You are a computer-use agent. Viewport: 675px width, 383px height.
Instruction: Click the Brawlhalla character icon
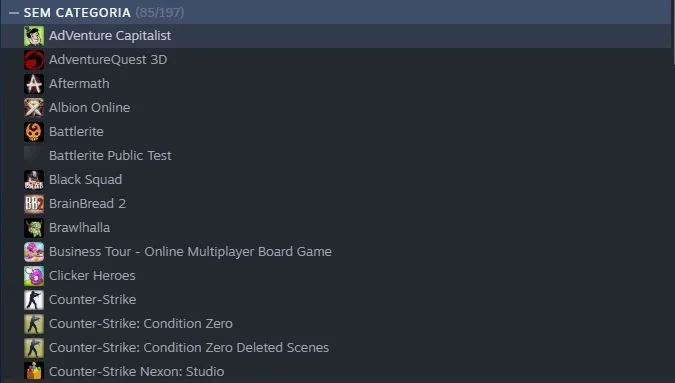(x=34, y=228)
